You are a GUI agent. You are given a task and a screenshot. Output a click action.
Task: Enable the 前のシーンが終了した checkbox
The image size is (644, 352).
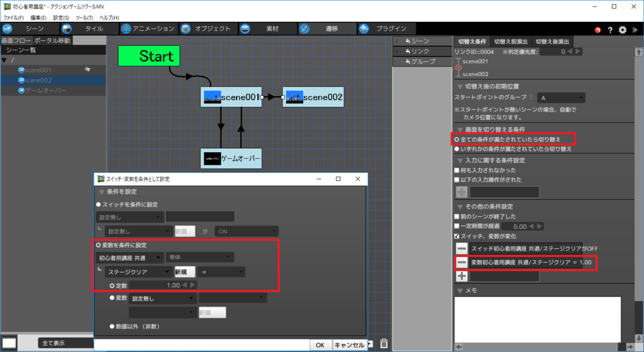(x=457, y=216)
